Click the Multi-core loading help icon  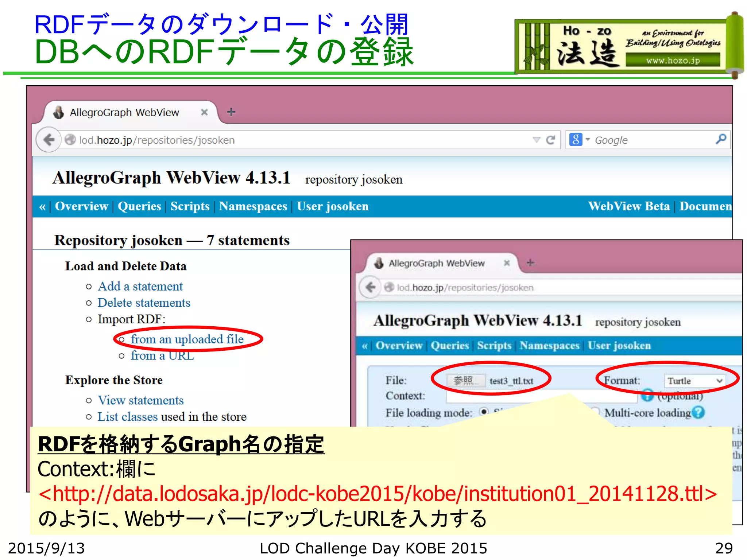(698, 412)
